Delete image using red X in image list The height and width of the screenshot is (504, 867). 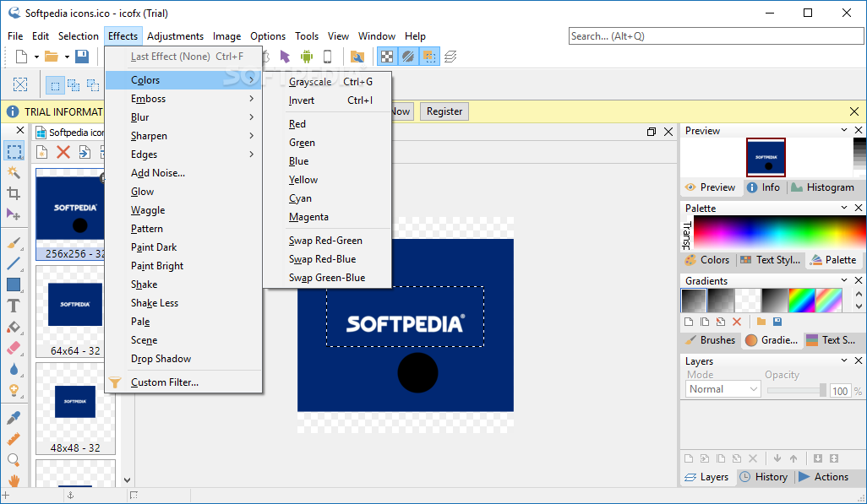coord(63,152)
